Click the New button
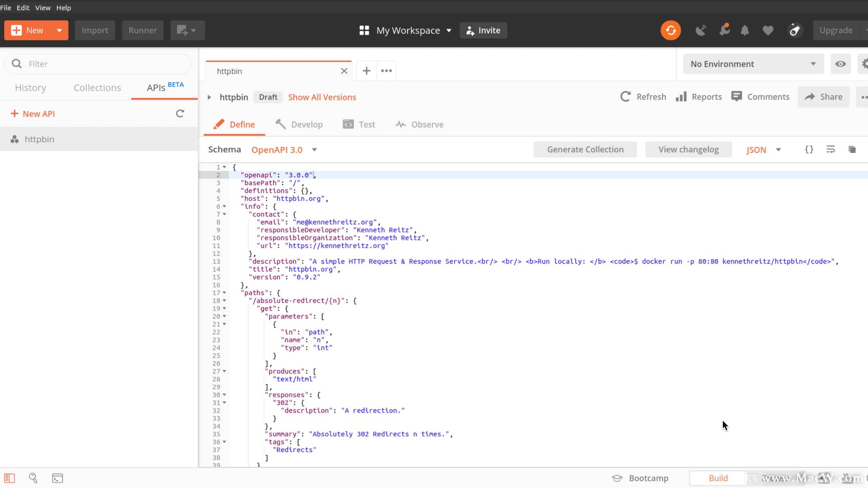Image resolution: width=868 pixels, height=488 pixels. coord(27,30)
